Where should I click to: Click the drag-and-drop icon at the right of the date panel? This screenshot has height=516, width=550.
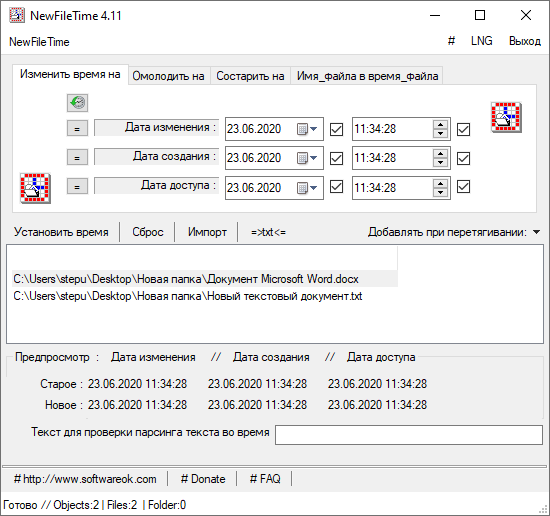coord(506,117)
